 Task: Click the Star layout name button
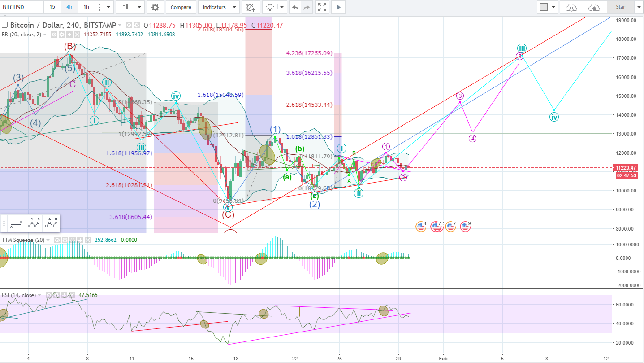point(621,7)
